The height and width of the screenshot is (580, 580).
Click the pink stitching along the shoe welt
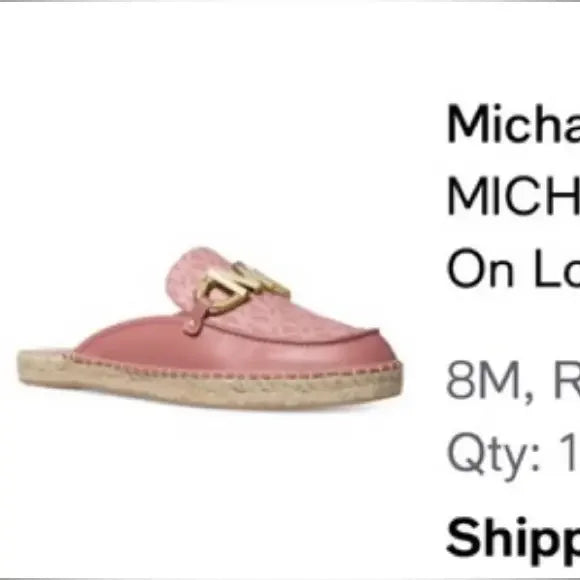click(x=237, y=368)
